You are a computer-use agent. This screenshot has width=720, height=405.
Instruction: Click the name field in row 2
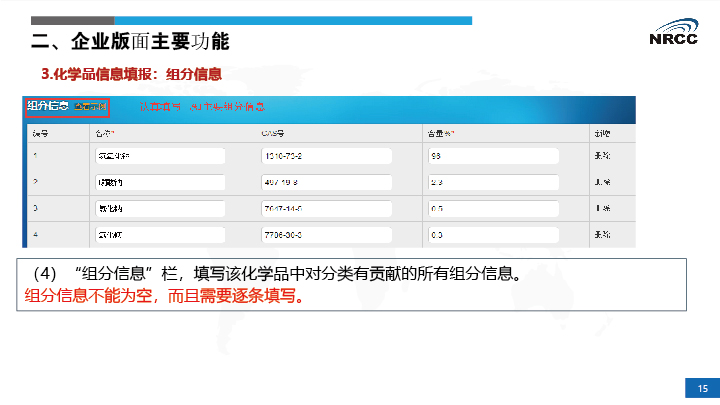160,182
